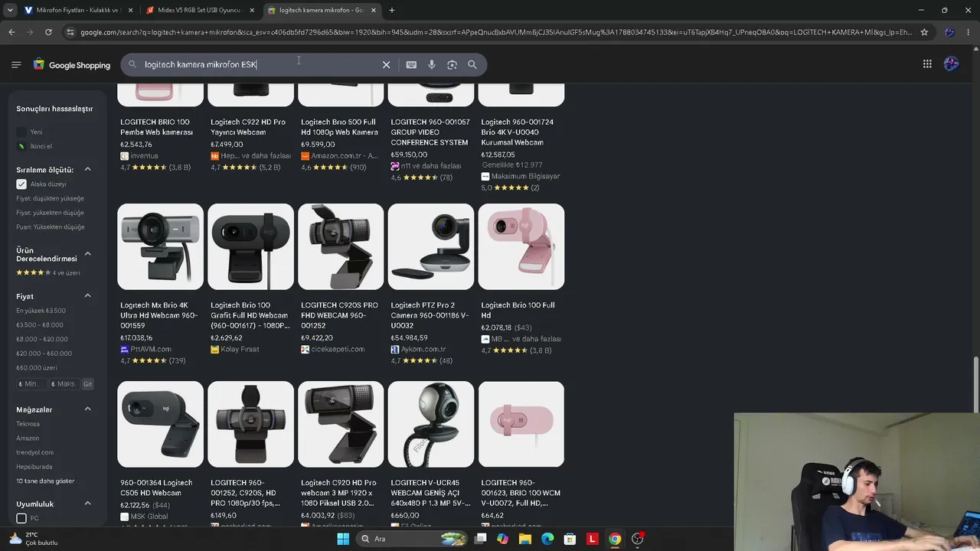Viewport: 980px width, 551px height.
Task: Filter by Teknosa store
Action: click(x=28, y=424)
